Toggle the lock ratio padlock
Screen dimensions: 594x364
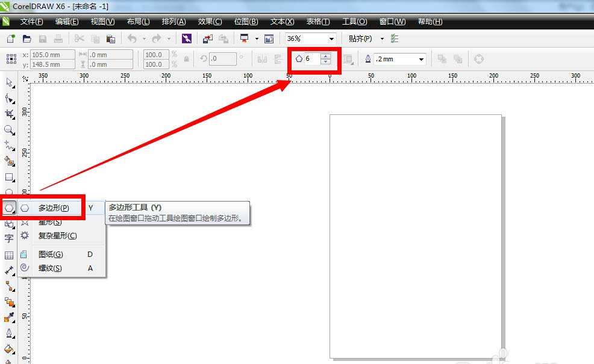(186, 59)
